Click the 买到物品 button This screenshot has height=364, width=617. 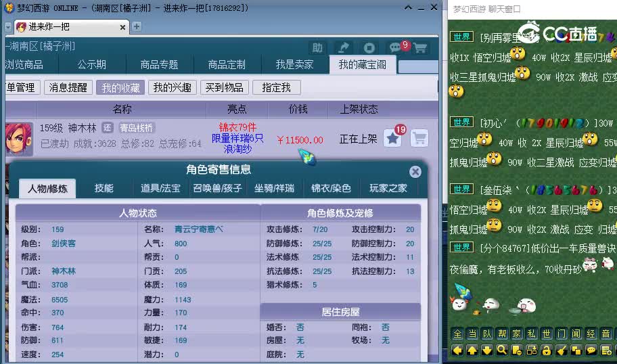coord(225,87)
